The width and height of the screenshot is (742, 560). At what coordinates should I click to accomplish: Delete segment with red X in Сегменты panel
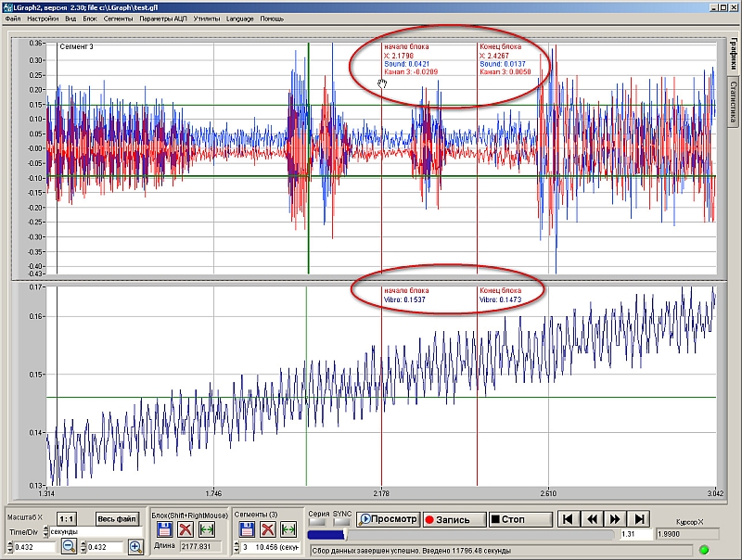[268, 529]
